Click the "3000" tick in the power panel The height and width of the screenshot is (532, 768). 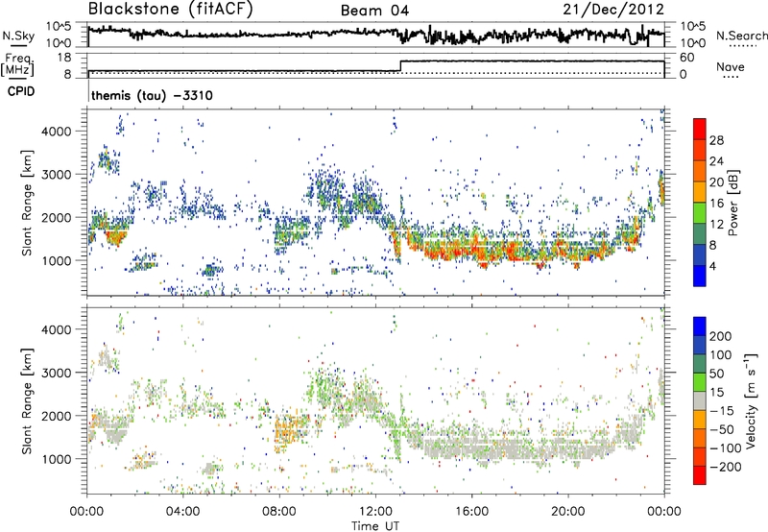[x=56, y=175]
